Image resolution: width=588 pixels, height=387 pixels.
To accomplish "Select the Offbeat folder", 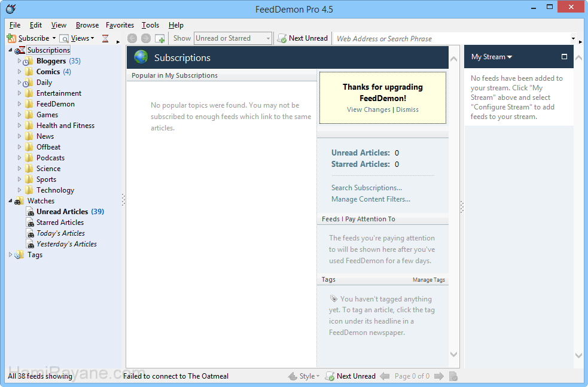I will [48, 147].
